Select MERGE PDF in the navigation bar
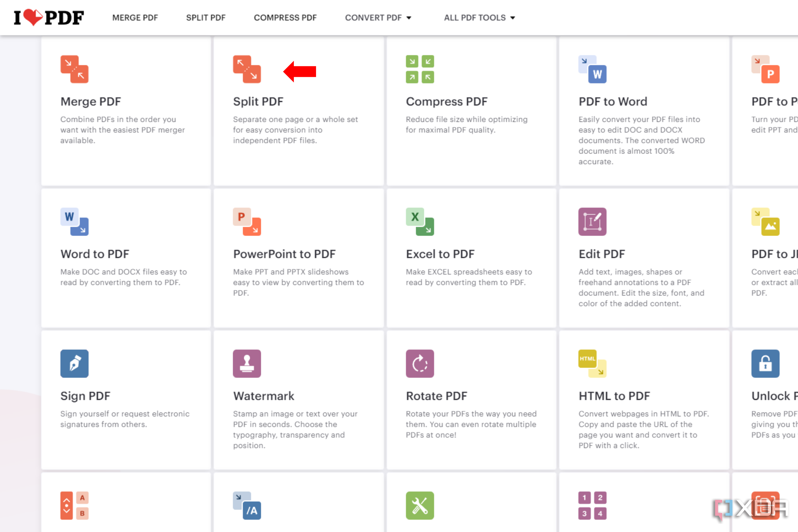The width and height of the screenshot is (798, 532). tap(135, 18)
